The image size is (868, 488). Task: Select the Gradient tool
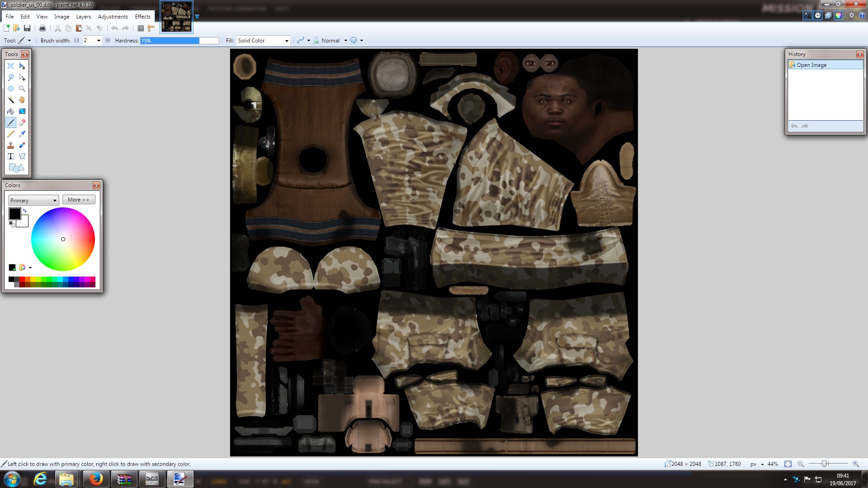pyautogui.click(x=22, y=111)
